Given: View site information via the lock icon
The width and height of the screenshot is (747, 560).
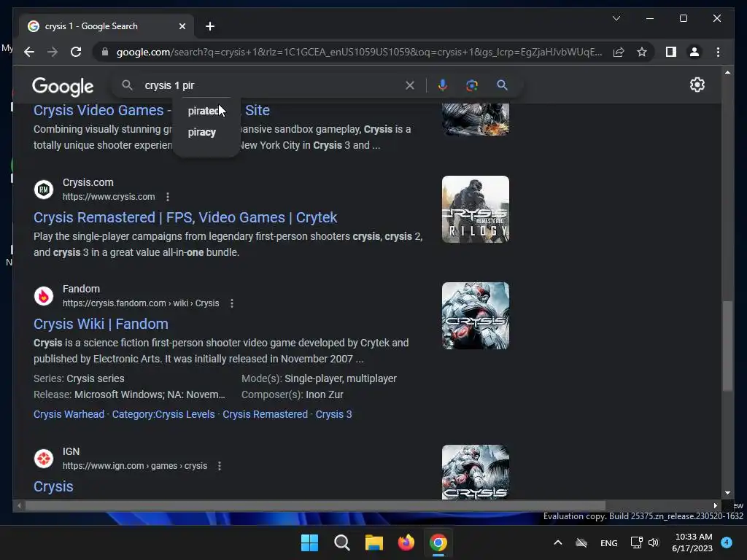Looking at the screenshot, I should click(105, 52).
